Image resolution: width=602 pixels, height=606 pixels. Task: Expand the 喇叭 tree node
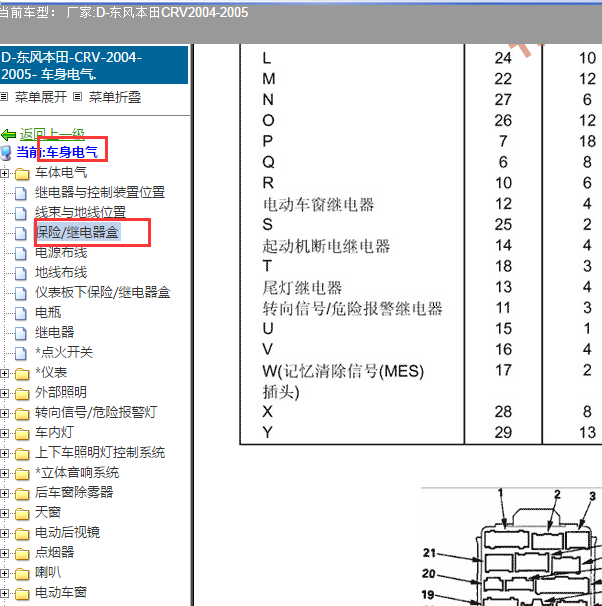coord(4,573)
